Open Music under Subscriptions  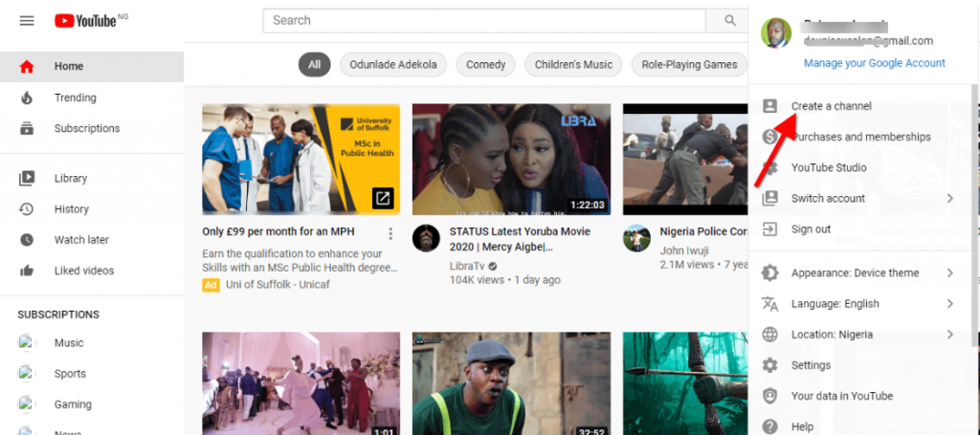[x=69, y=342]
